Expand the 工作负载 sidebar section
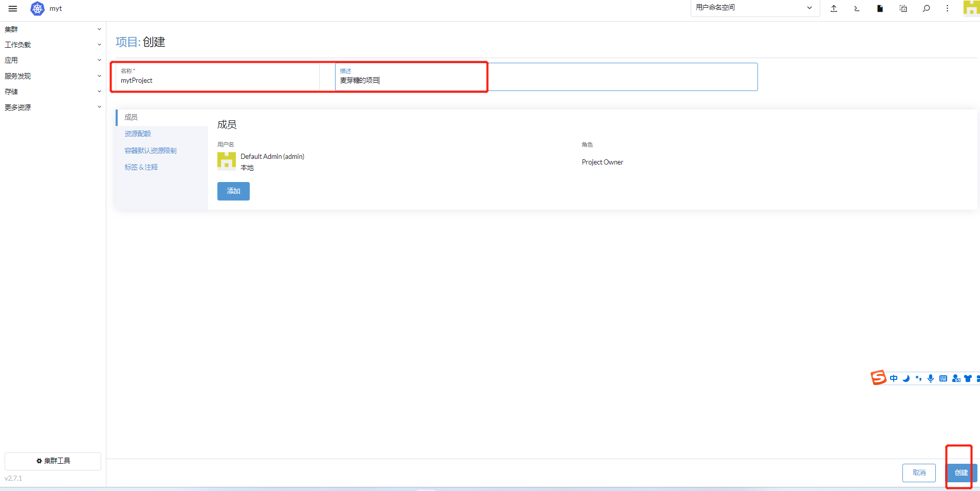 [53, 45]
